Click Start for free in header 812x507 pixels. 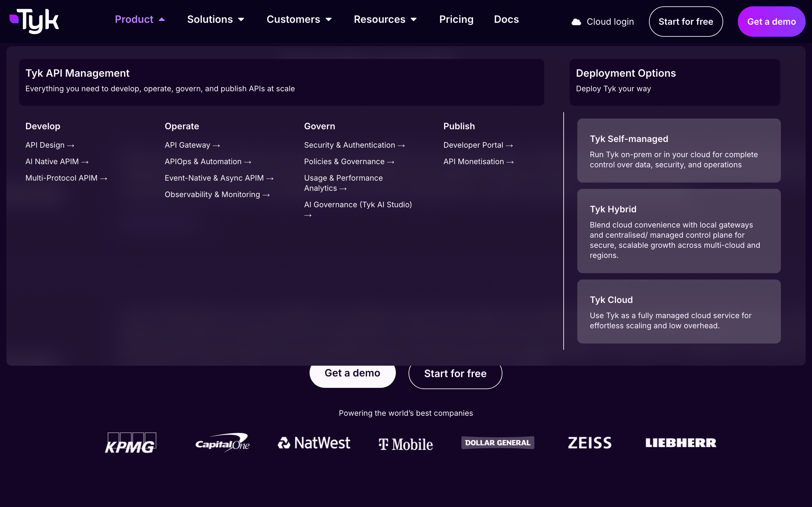pos(685,22)
